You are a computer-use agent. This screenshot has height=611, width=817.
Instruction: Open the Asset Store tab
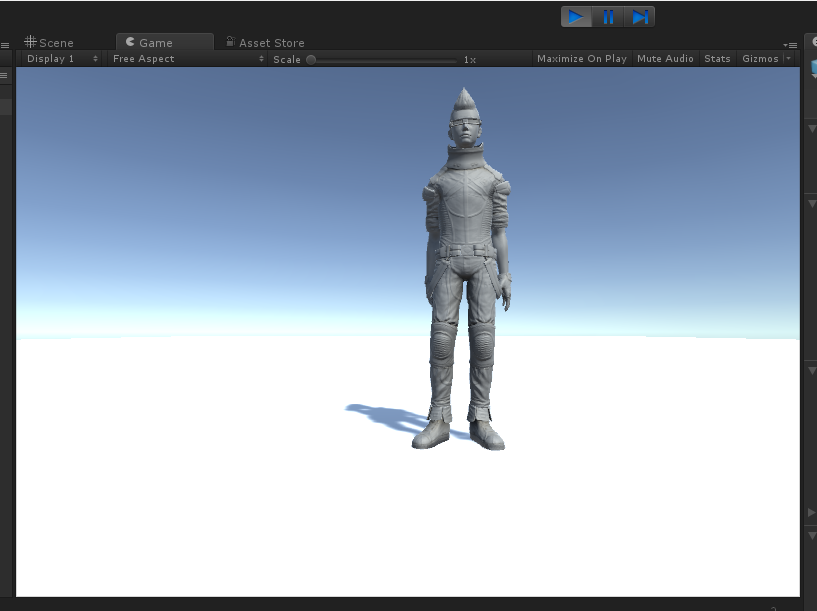tap(265, 42)
